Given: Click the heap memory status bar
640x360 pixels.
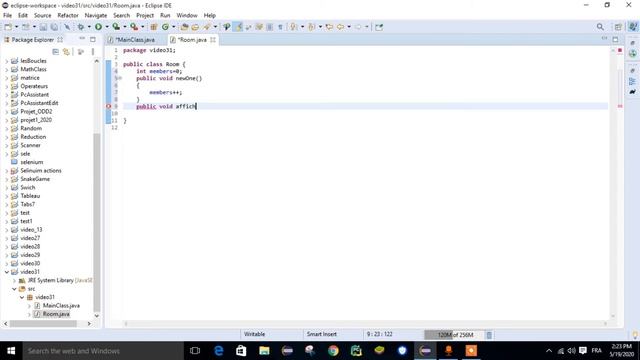Looking at the screenshot, I should [x=454, y=335].
